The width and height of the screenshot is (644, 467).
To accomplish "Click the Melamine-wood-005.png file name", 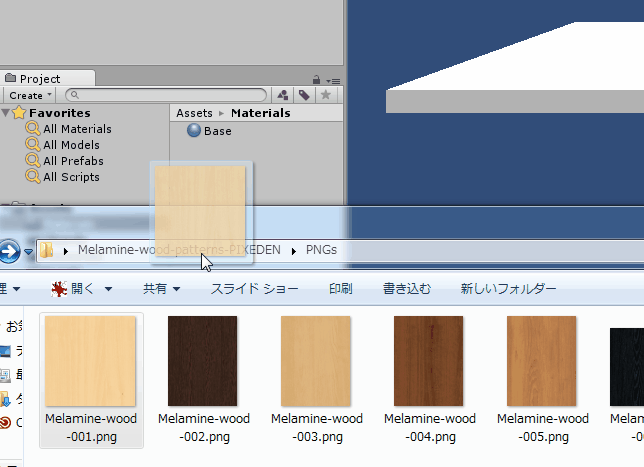I will coord(543,428).
